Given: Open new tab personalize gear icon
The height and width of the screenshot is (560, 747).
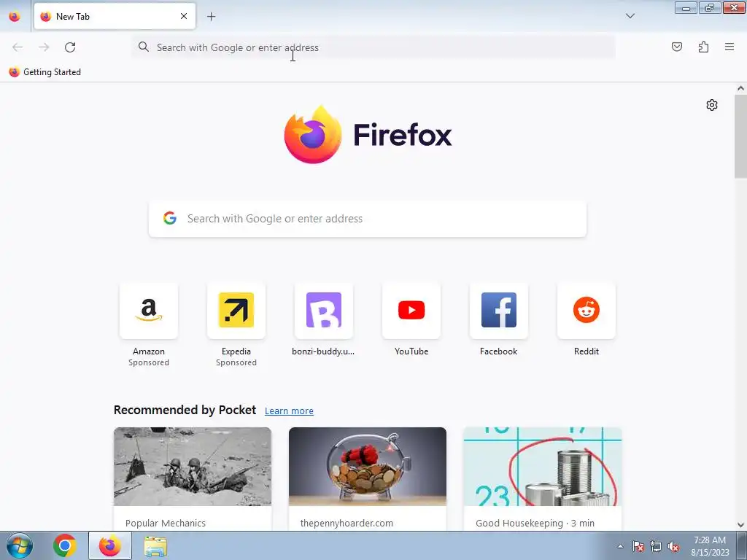Looking at the screenshot, I should 712,105.
